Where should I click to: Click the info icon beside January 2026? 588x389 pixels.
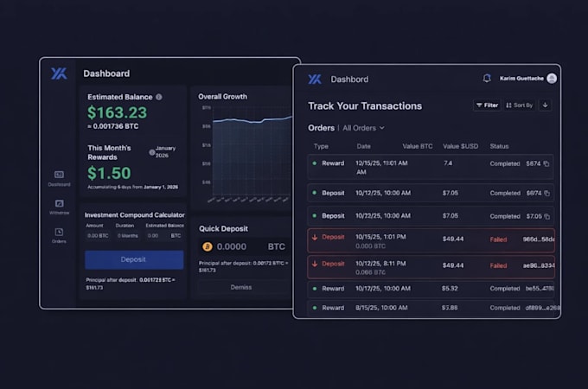click(x=152, y=152)
